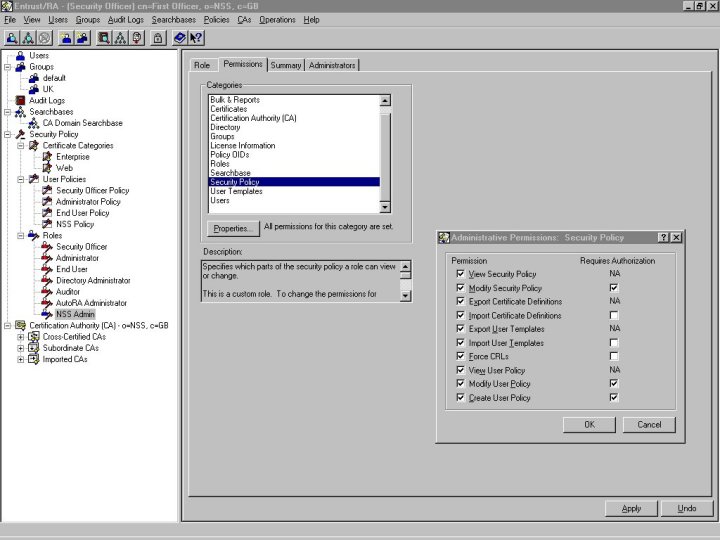Screen dimensions: 720x540
Task: Open the Audit Logs menu
Action: click(125, 20)
